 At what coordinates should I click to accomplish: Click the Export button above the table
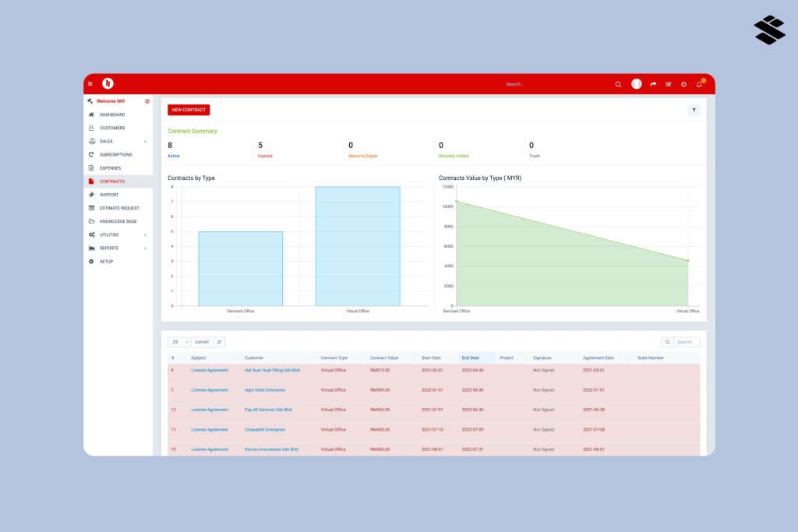tap(202, 342)
